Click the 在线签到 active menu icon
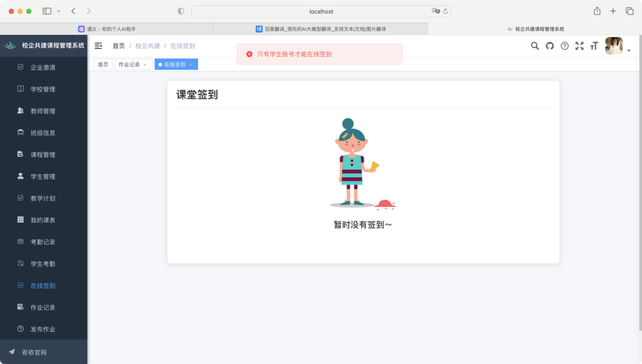 pos(21,285)
